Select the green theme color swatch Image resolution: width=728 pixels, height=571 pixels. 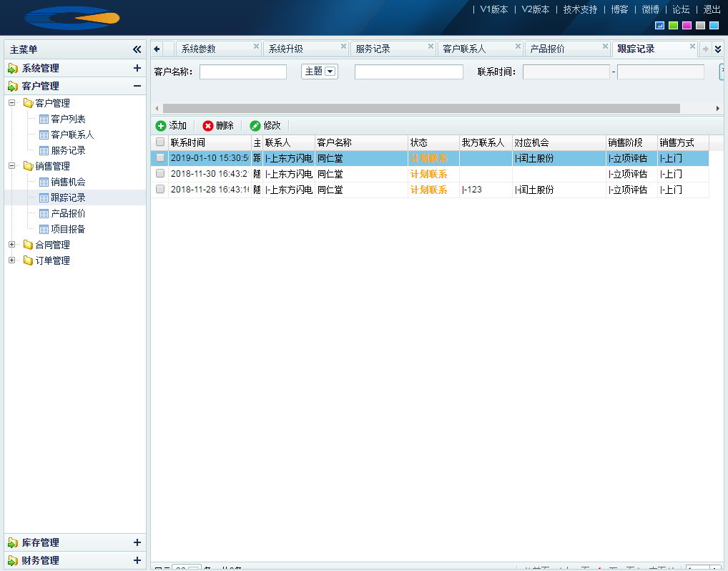(x=673, y=26)
